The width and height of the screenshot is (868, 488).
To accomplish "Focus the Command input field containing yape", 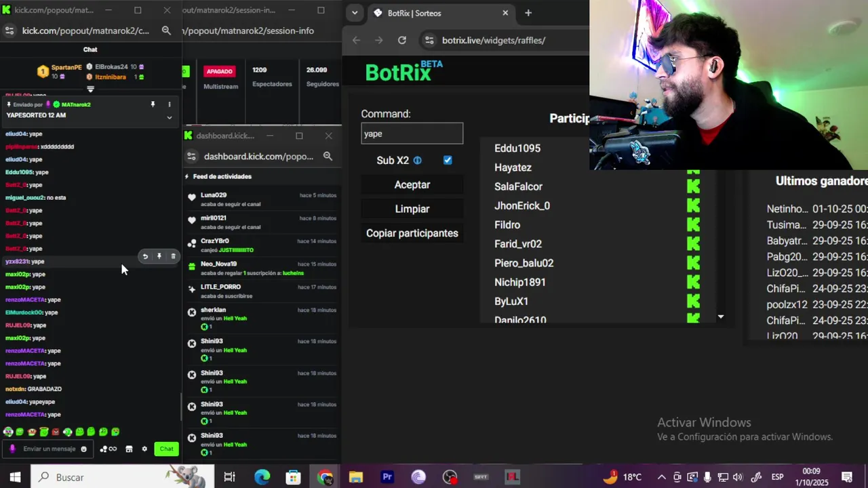I will [x=412, y=134].
